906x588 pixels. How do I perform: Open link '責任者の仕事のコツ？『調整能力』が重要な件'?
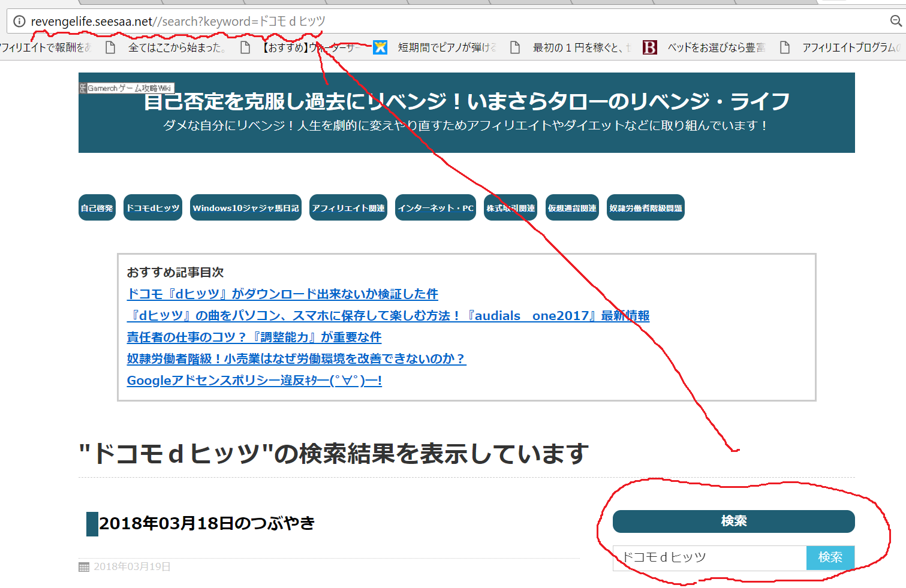[254, 337]
